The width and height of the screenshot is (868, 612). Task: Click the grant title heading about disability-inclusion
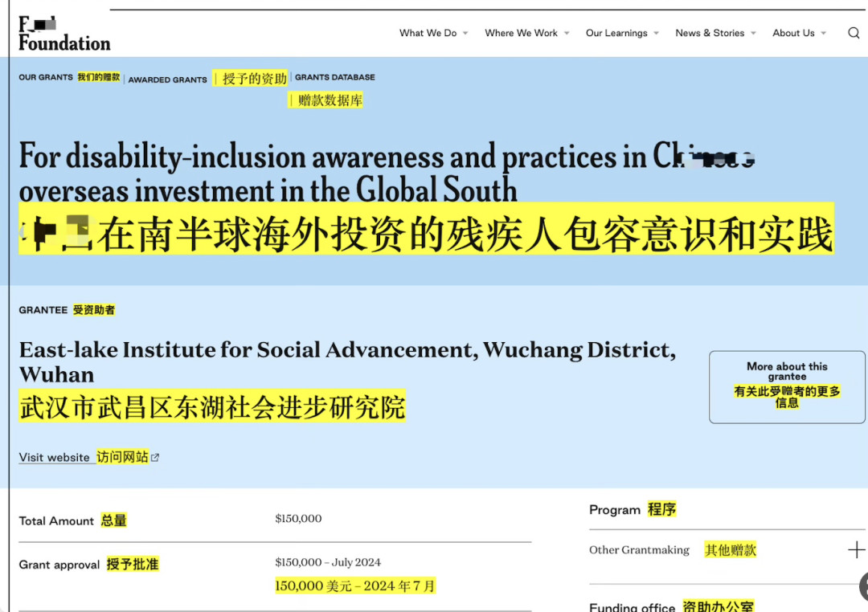[x=386, y=173]
